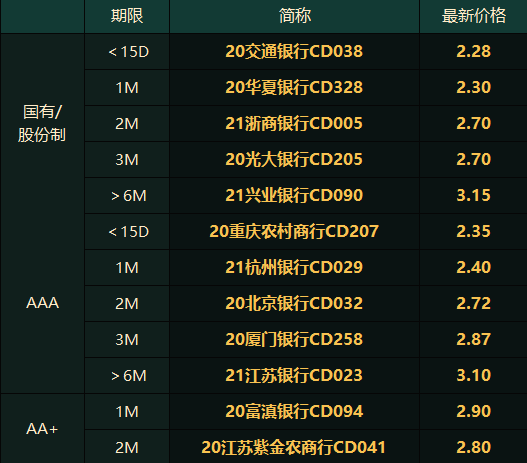
Task: Select price 2.30 for 20华夏银行CD328
Action: [473, 88]
